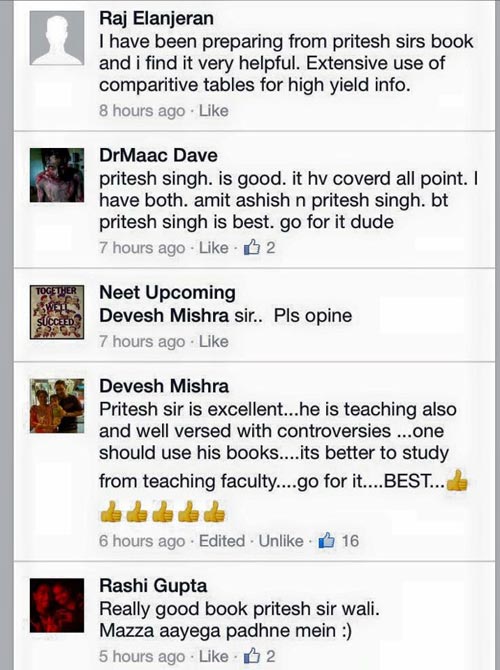
Task: Open Rashi Gupta's profile name link
Action: (x=153, y=586)
